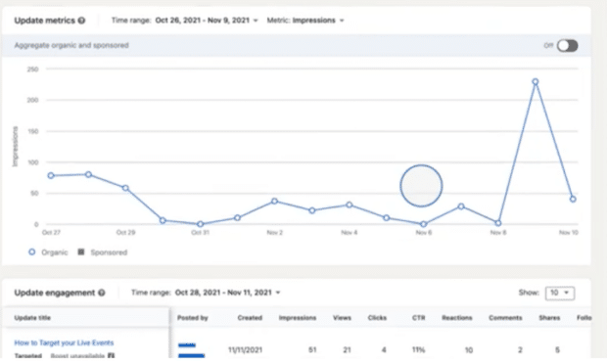Image resolution: width=607 pixels, height=364 pixels.
Task: Open the Metric: Impressions dropdown
Action: [x=305, y=21]
